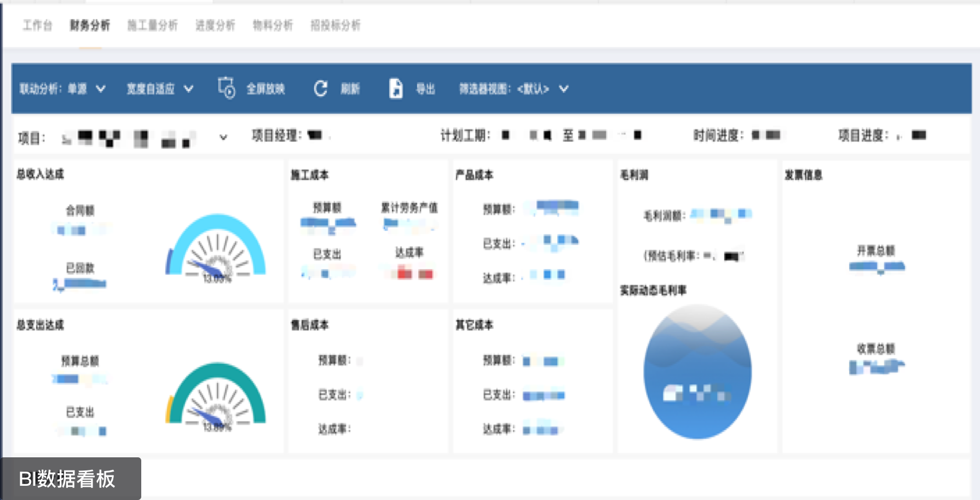Click the fullscreen presentation icon
Screen dimensions: 980x500
226,88
